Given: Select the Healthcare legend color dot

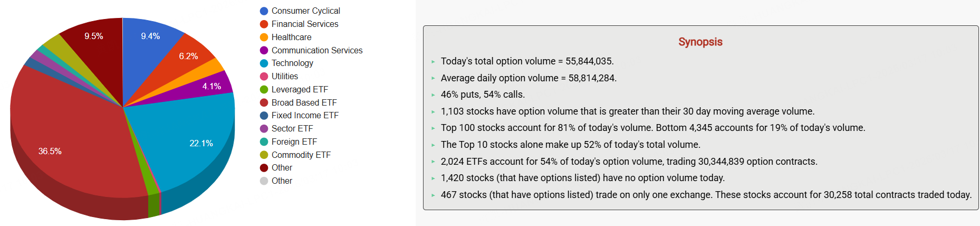Looking at the screenshot, I should [x=264, y=37].
